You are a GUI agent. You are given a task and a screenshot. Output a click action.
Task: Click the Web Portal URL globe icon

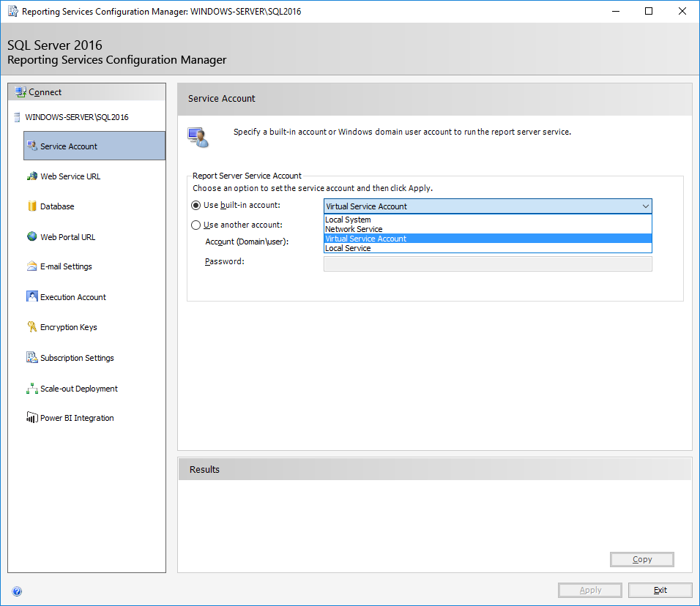point(32,236)
